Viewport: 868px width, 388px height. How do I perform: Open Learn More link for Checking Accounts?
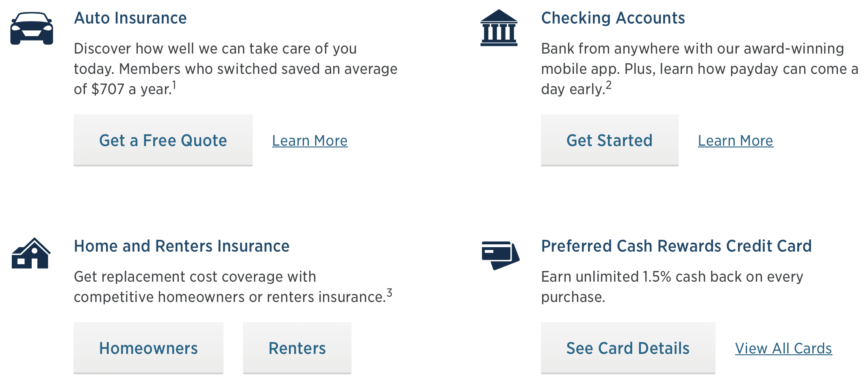[x=736, y=141]
